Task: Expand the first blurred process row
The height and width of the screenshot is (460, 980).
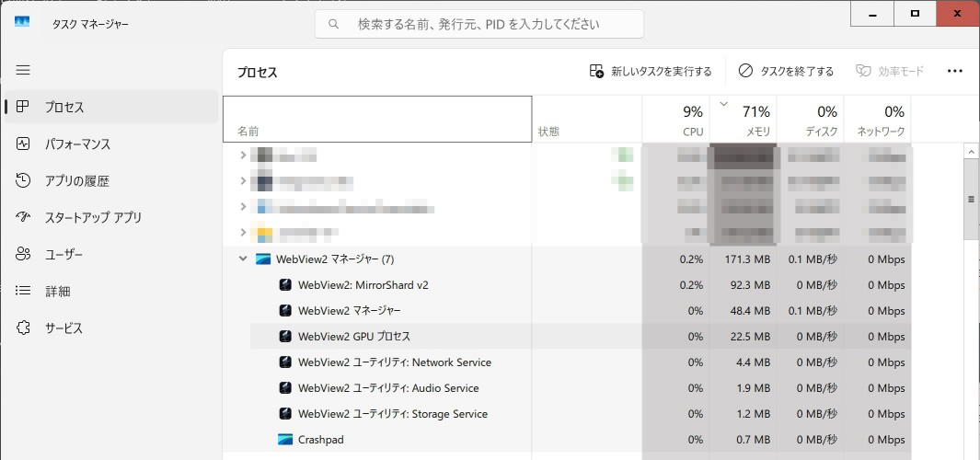Action: pyautogui.click(x=243, y=155)
